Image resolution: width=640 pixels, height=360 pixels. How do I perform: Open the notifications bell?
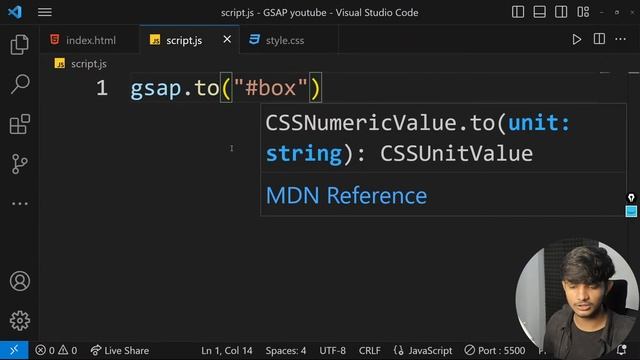click(x=622, y=350)
